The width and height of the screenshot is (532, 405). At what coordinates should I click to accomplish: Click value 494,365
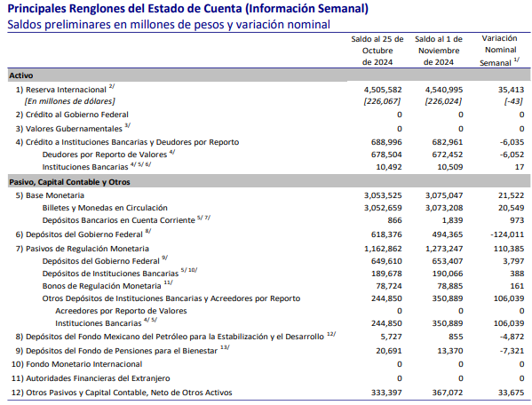(447, 234)
